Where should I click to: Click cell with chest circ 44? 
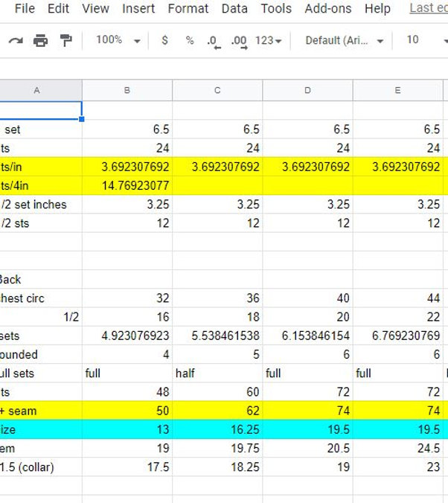397,298
